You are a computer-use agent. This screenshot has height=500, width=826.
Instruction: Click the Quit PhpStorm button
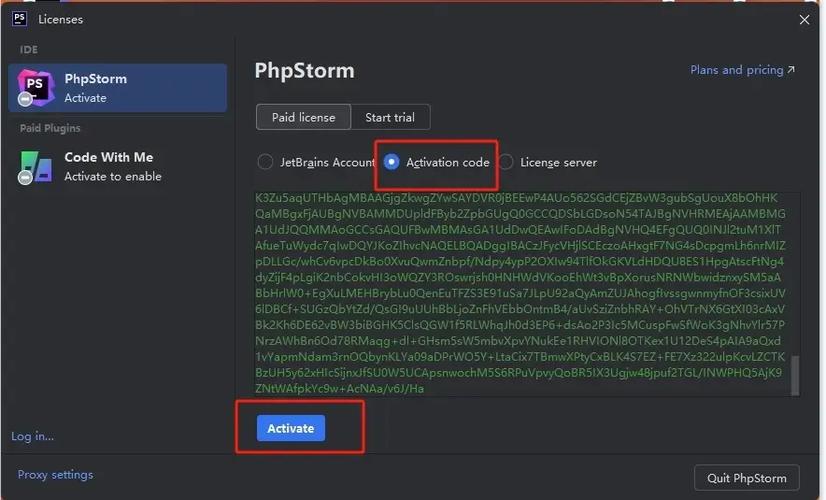pyautogui.click(x=746, y=477)
